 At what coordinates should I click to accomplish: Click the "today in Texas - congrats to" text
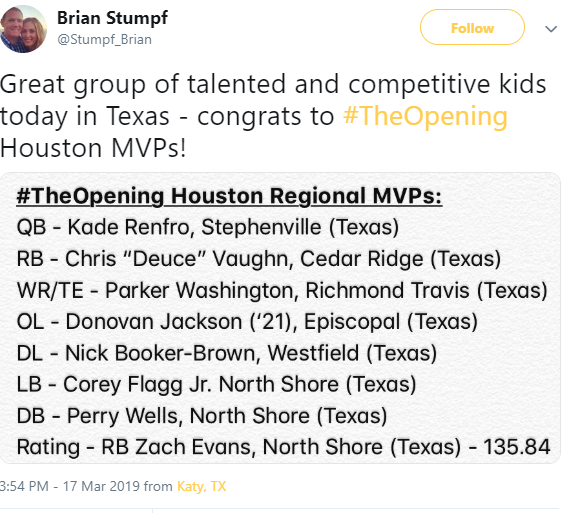(167, 116)
